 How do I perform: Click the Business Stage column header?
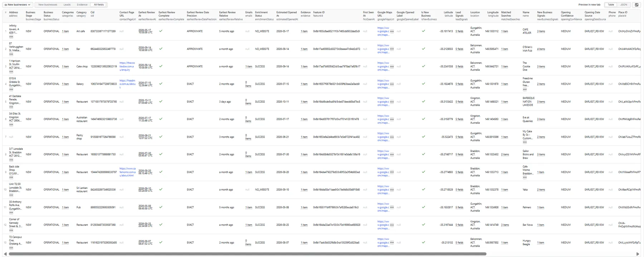(x=33, y=15)
